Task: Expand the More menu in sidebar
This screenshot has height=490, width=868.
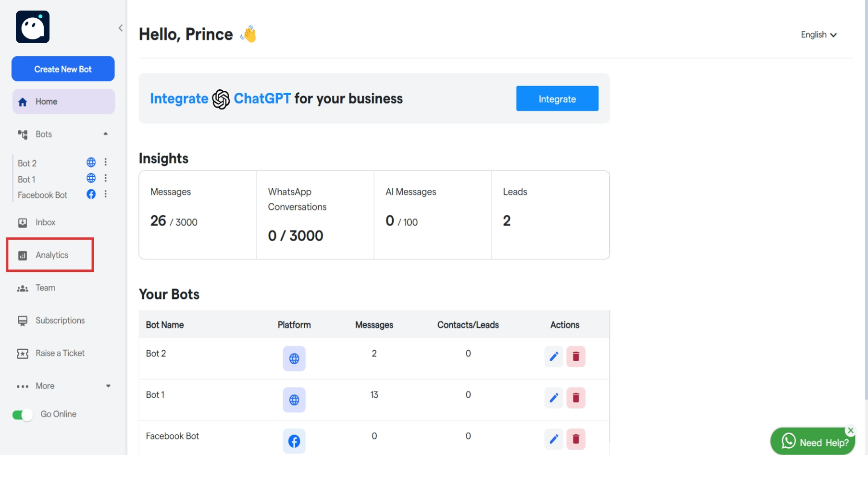Action: point(108,386)
